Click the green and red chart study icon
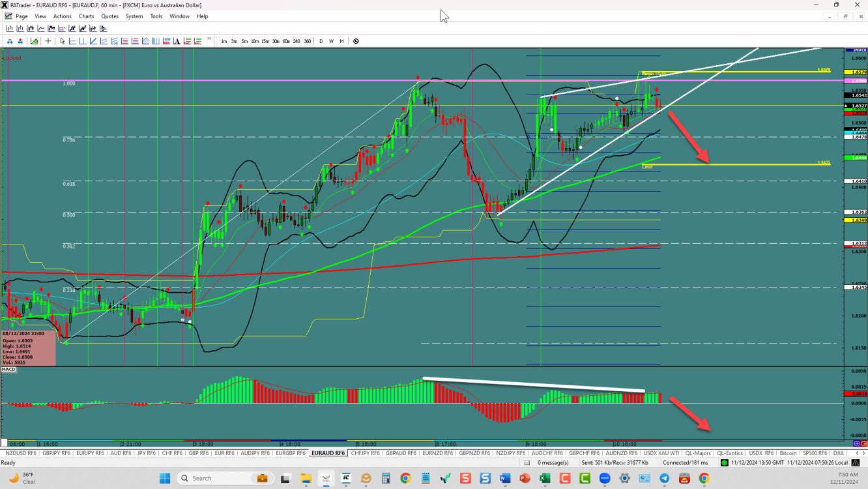 (34, 41)
